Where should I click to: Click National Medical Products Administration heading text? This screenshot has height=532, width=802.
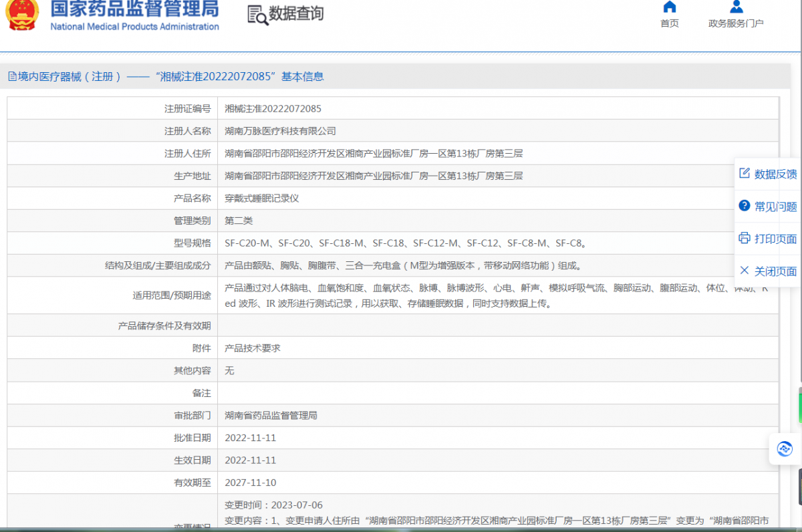(x=134, y=28)
